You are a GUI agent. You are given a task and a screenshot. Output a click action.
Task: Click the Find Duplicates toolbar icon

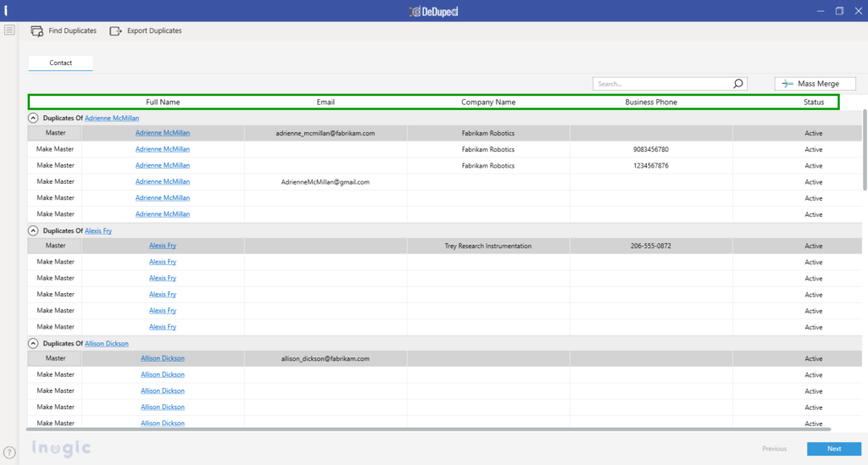[x=37, y=31]
